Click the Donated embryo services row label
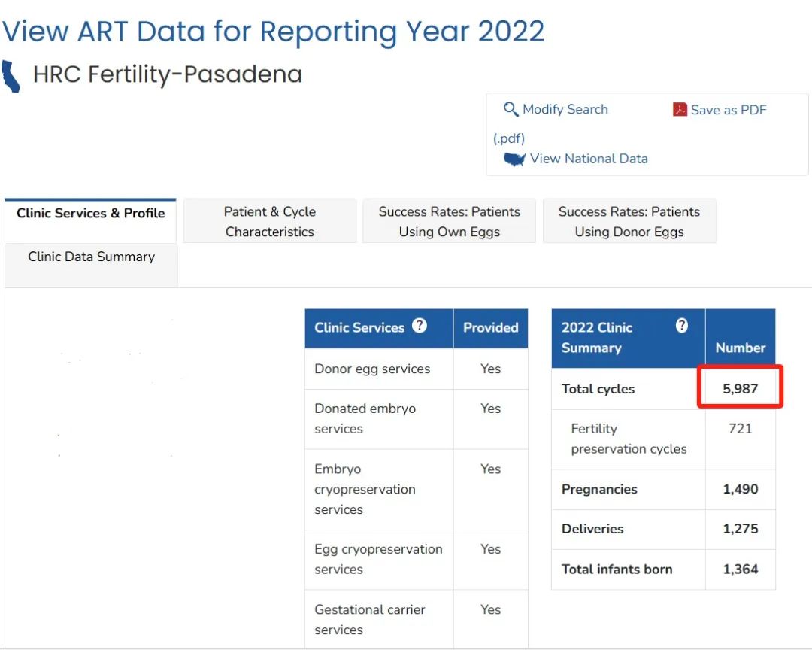This screenshot has width=812, height=650. [365, 419]
